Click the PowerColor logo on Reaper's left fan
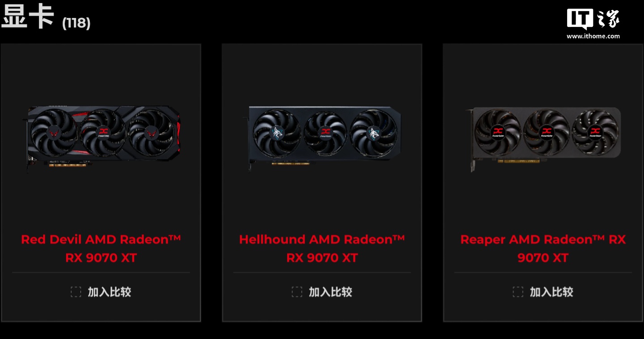The width and height of the screenshot is (644, 339). 498,132
